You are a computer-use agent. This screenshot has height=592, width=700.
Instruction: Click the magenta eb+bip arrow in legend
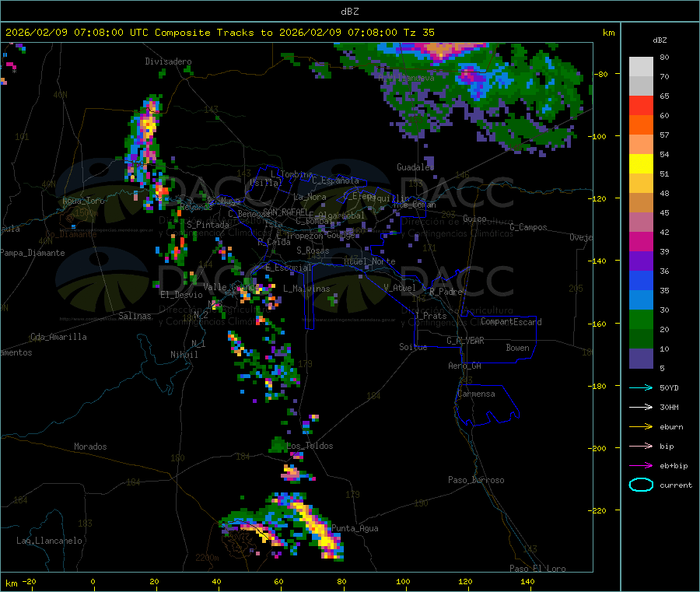pos(641,466)
